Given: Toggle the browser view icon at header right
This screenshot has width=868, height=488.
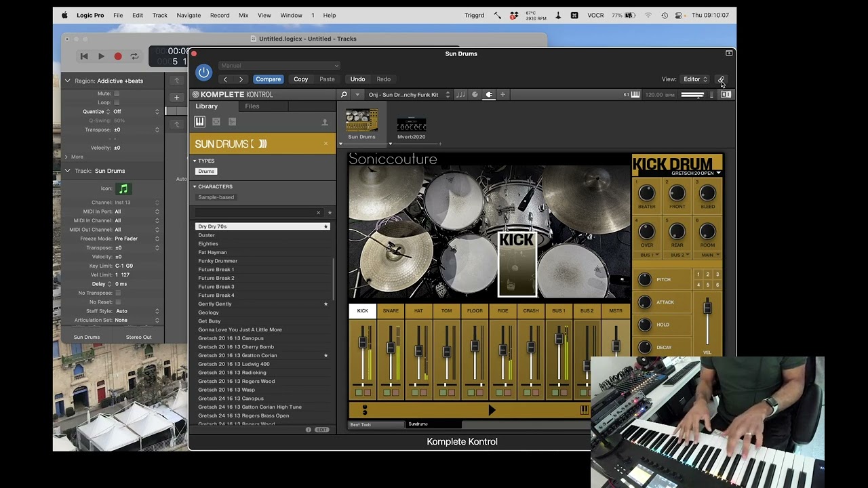Looking at the screenshot, I should 726,95.
